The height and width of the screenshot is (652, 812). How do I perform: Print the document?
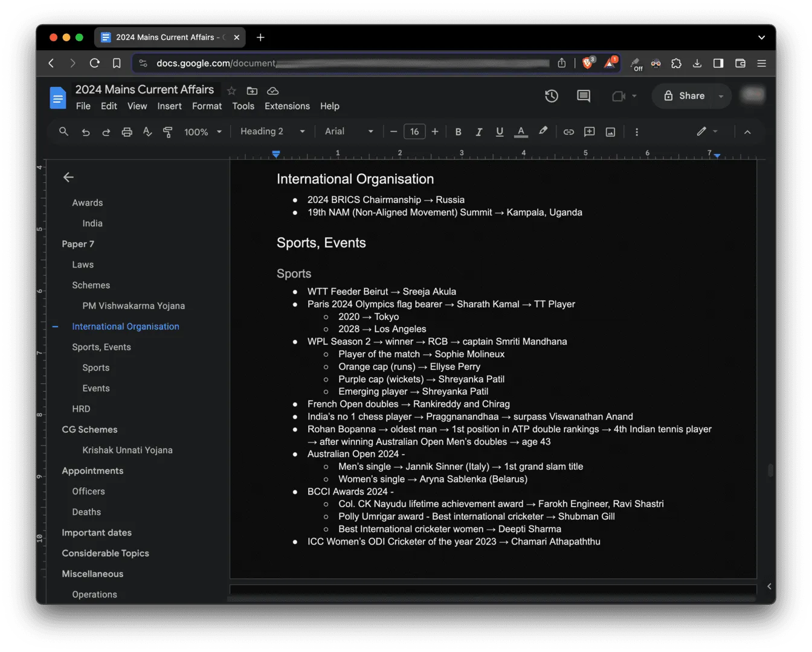pyautogui.click(x=127, y=132)
